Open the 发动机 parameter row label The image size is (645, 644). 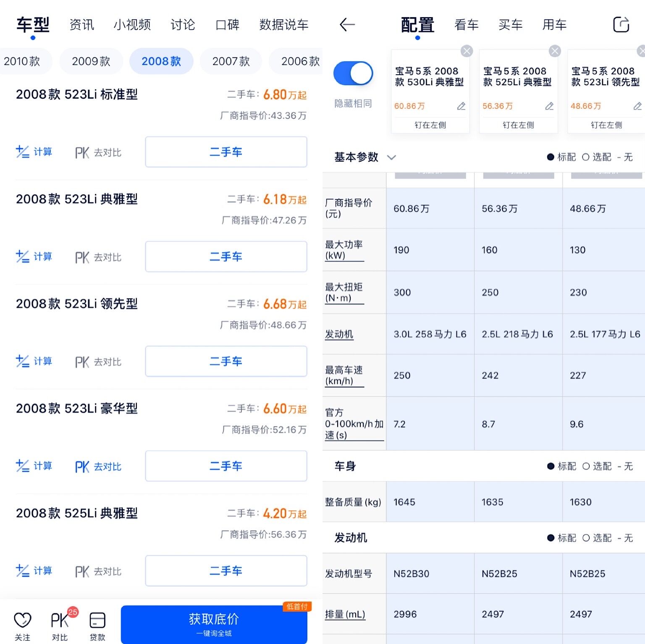point(339,334)
